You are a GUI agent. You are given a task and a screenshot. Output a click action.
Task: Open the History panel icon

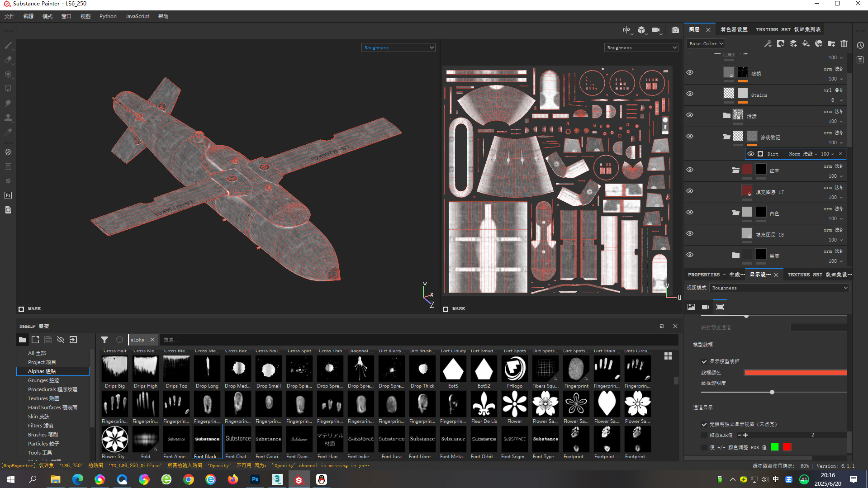coord(860,45)
